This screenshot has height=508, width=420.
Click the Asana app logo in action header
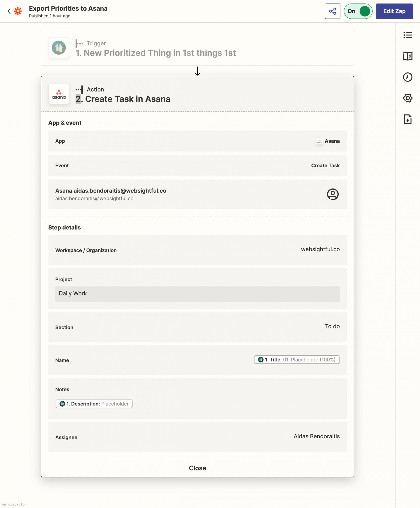click(x=59, y=94)
